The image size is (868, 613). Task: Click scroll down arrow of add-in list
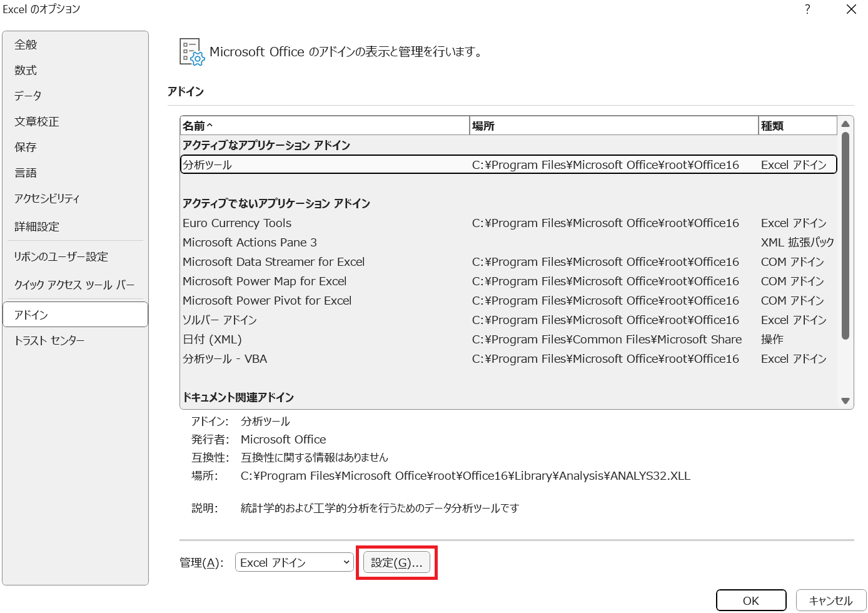tap(845, 401)
